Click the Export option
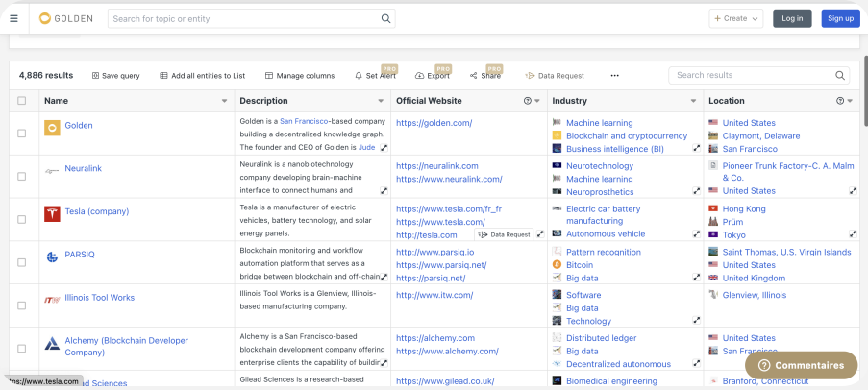Viewport: 868px width, 390px height. [433, 76]
